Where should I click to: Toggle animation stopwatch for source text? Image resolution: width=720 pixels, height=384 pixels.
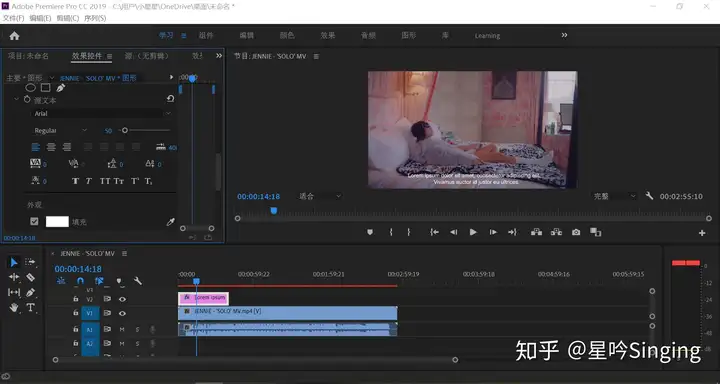[27, 99]
